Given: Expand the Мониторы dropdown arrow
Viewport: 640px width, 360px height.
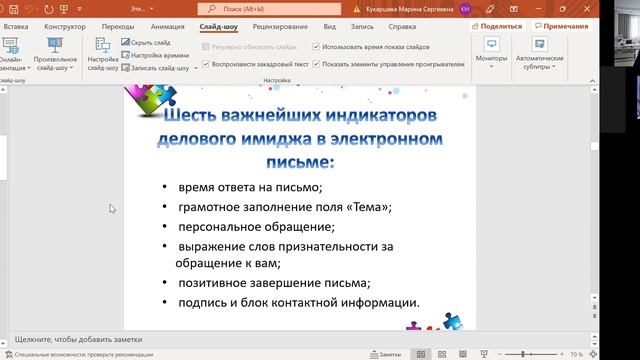Looking at the screenshot, I should point(491,67).
